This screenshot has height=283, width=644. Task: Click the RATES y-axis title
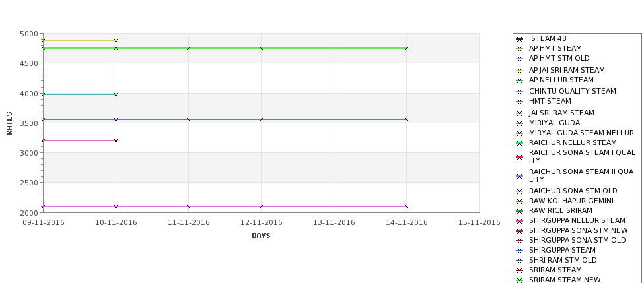point(9,123)
